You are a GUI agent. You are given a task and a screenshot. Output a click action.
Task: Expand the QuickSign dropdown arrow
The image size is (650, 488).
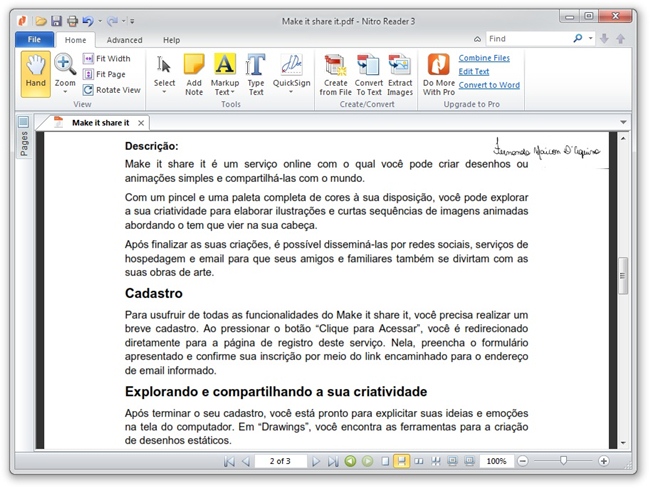(291, 92)
